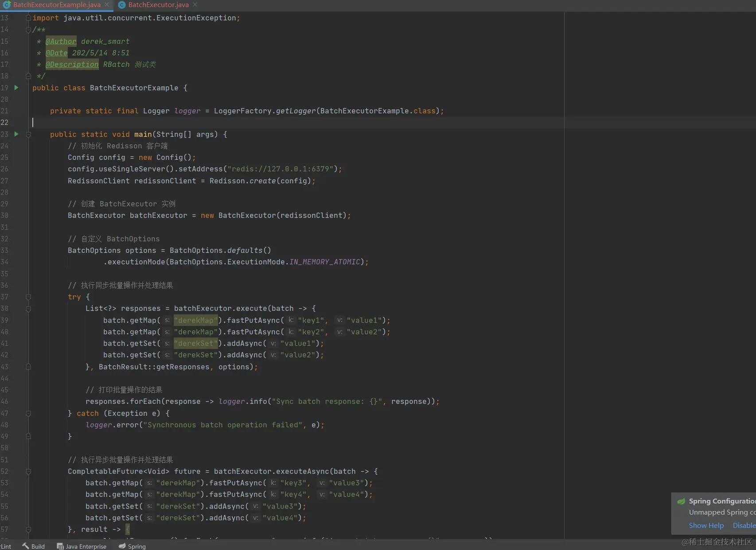This screenshot has height=550, width=756.
Task: Click the Spring leaf notification icon
Action: 681,501
